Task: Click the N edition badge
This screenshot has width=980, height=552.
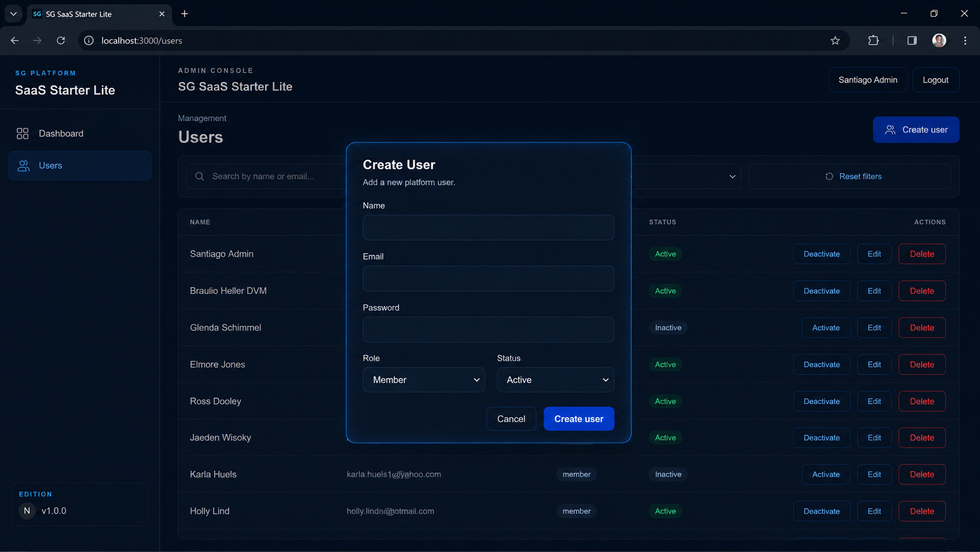Action: [x=27, y=511]
